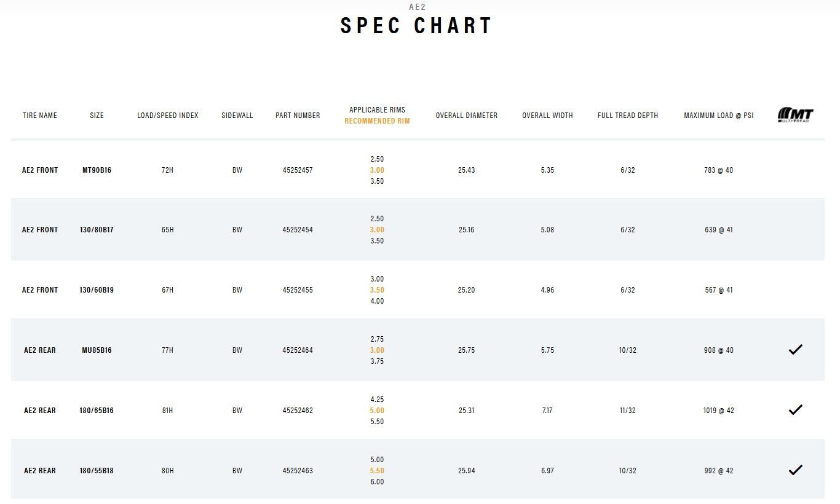The width and height of the screenshot is (840, 504).
Task: Click the 130/80B17 size entry
Action: 97,230
